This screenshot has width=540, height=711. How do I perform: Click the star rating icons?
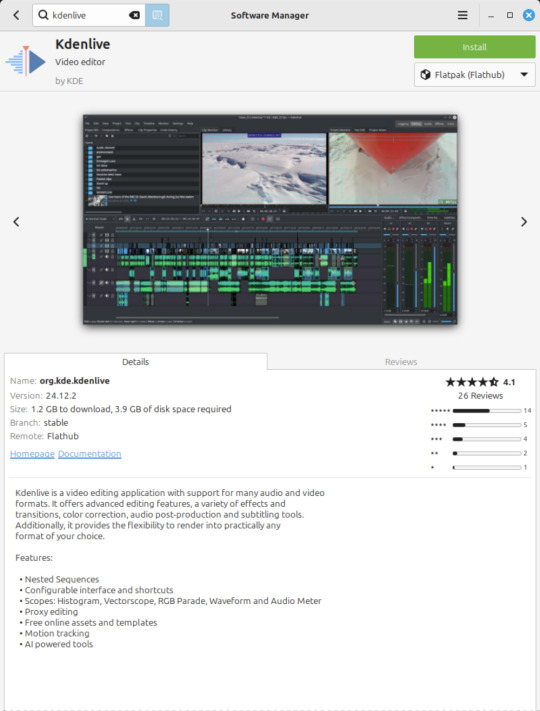click(472, 382)
